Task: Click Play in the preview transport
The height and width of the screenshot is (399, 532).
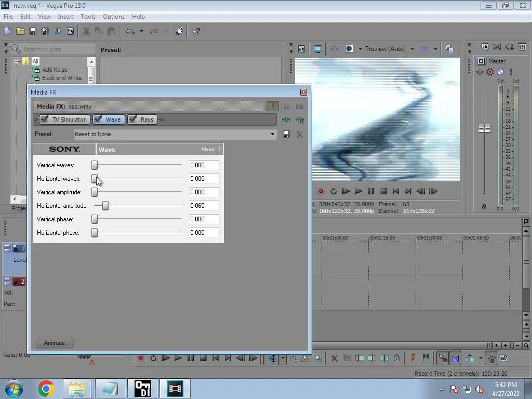Action: pos(358,191)
